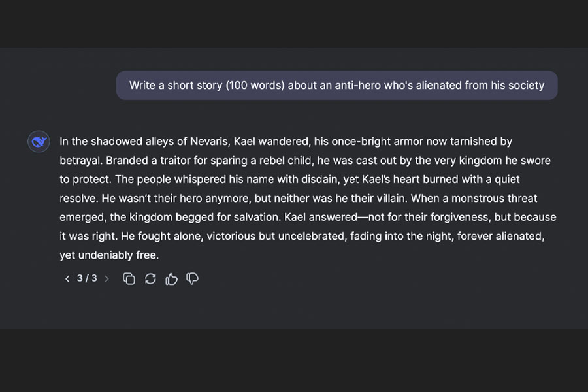588x392 pixels.
Task: Click the bottom dark footer bar
Action: pos(294,361)
